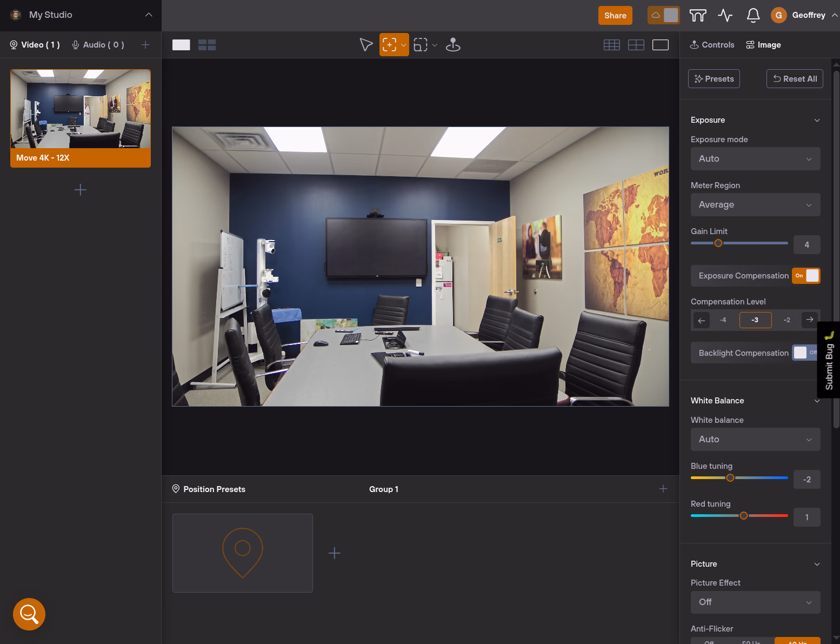This screenshot has height=644, width=840.
Task: Open the Submit Bug side tab
Action: pos(829,360)
